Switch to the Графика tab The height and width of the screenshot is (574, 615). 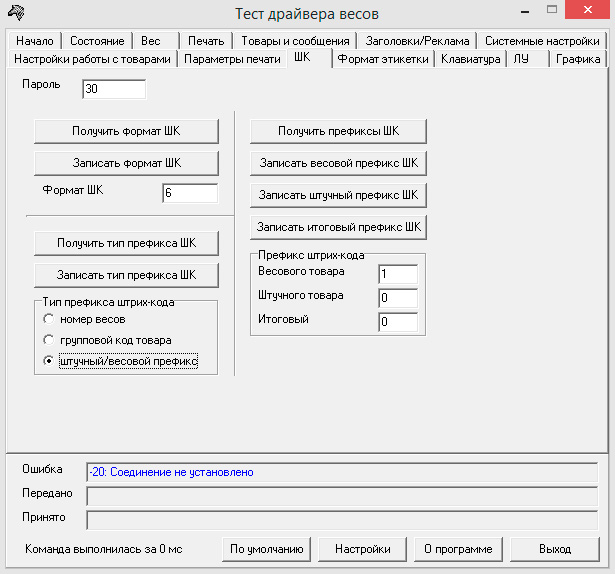(x=578, y=59)
